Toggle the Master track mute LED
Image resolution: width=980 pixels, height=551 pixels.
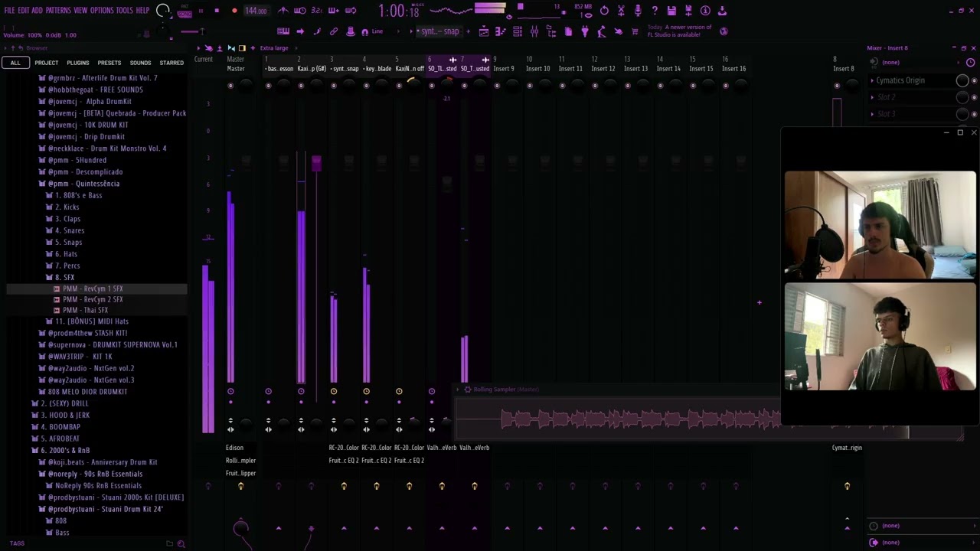[x=230, y=86]
